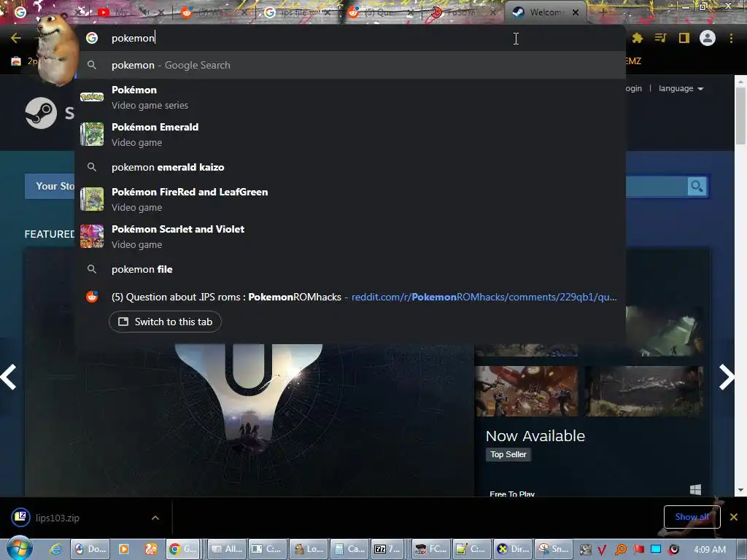Screen dimensions: 747x560
Task: Click the Steam store search magnifier button
Action: [697, 186]
